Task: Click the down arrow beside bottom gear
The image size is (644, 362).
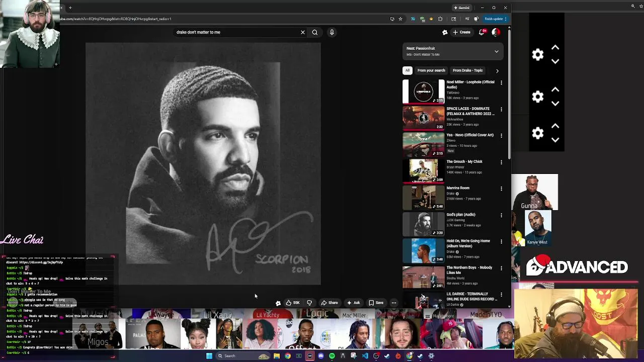Action: (555, 140)
